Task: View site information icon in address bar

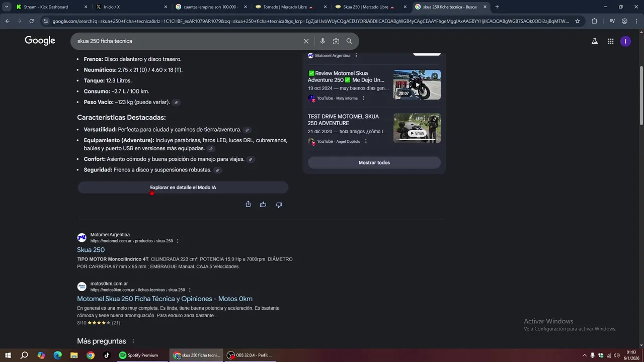Action: 46,21
